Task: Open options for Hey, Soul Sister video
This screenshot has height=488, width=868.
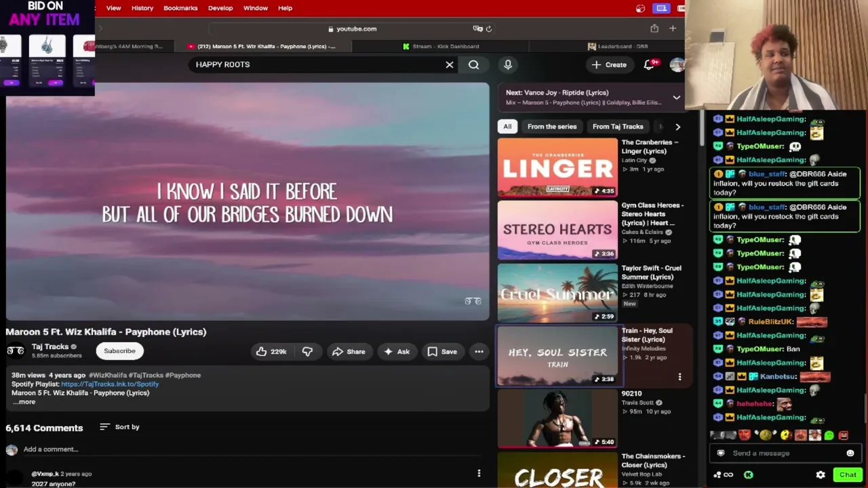Action: [x=679, y=377]
